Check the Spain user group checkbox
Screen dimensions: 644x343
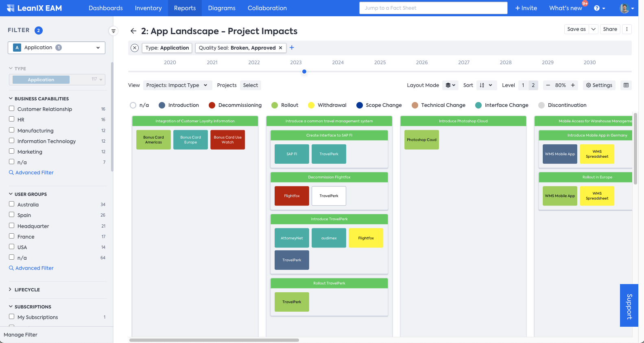pyautogui.click(x=12, y=215)
